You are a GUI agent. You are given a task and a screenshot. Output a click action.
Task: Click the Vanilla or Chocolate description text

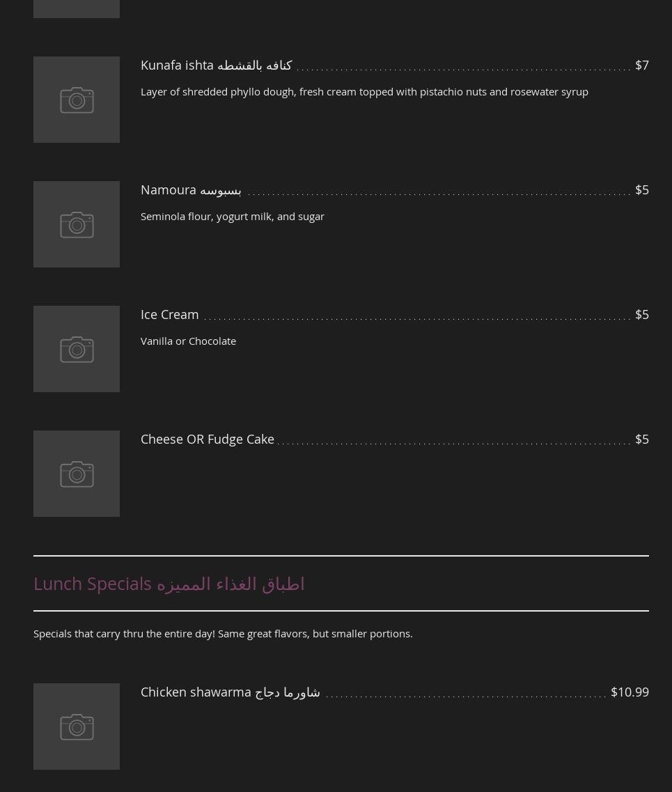click(x=188, y=341)
